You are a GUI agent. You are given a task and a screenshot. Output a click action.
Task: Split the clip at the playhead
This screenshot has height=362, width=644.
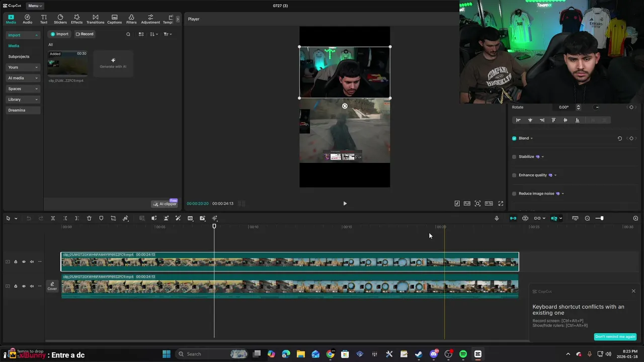(x=53, y=218)
